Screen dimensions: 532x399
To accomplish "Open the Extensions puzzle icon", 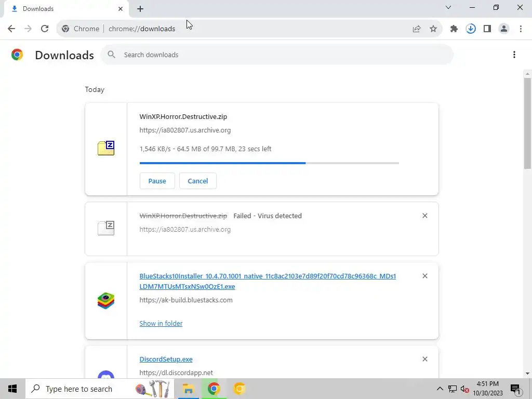I will click(454, 29).
